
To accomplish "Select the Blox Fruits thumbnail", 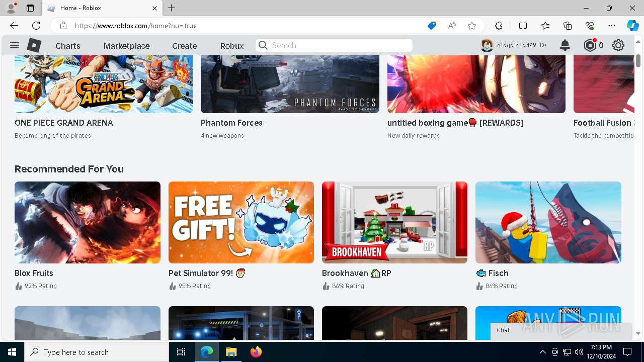I will point(88,222).
